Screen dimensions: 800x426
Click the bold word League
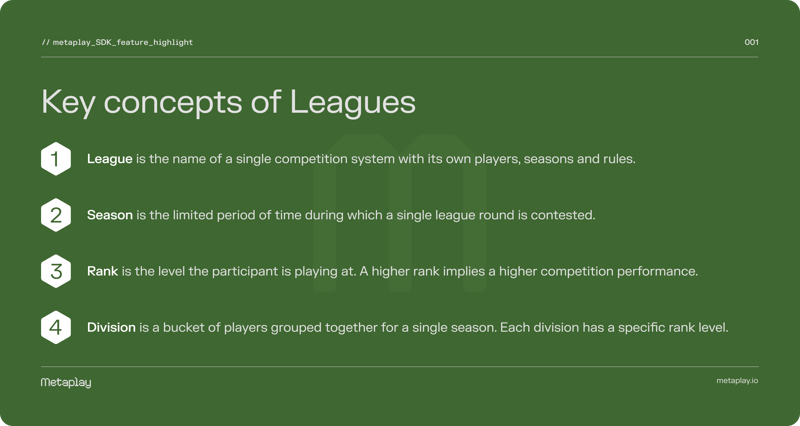pos(110,159)
